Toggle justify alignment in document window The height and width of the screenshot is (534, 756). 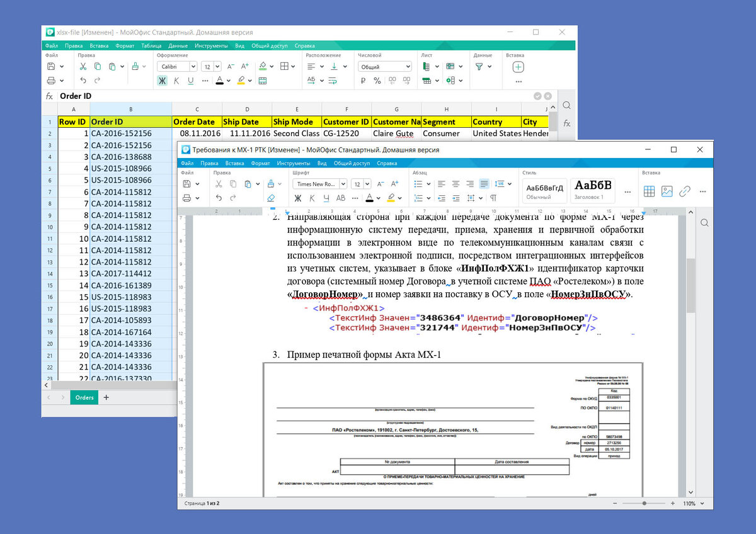pyautogui.click(x=484, y=184)
